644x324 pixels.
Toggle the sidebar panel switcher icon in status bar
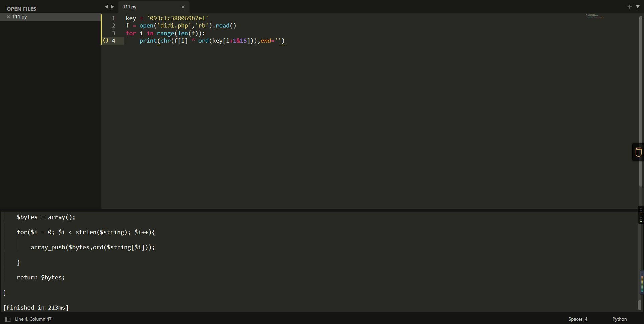[7, 319]
